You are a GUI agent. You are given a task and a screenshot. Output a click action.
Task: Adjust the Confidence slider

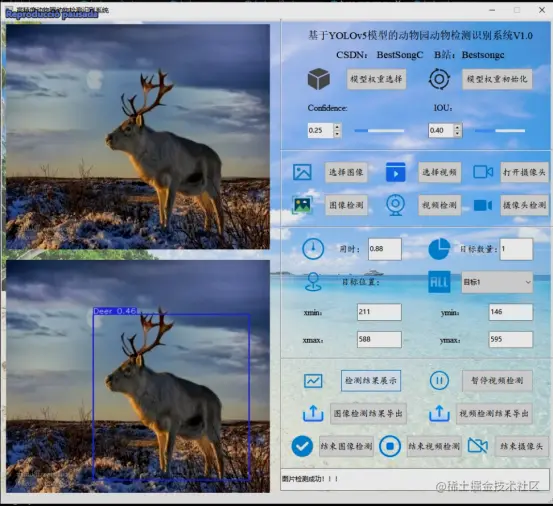tap(379, 131)
